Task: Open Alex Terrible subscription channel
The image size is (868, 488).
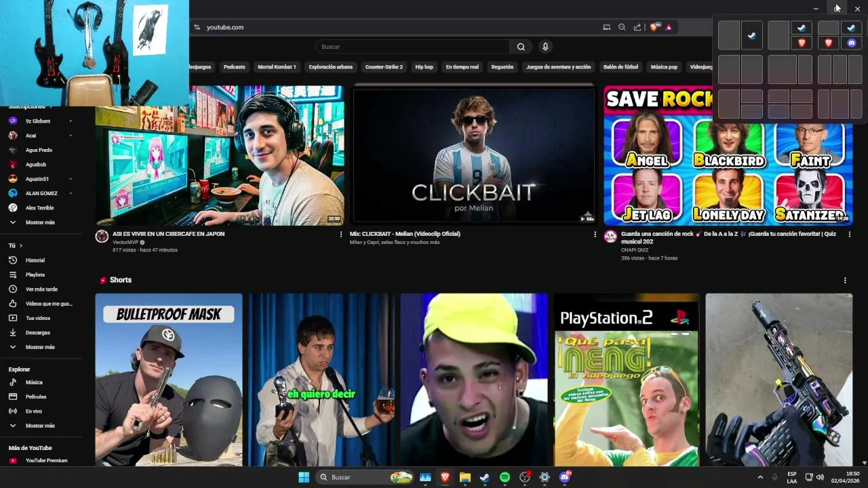Action: (x=41, y=208)
